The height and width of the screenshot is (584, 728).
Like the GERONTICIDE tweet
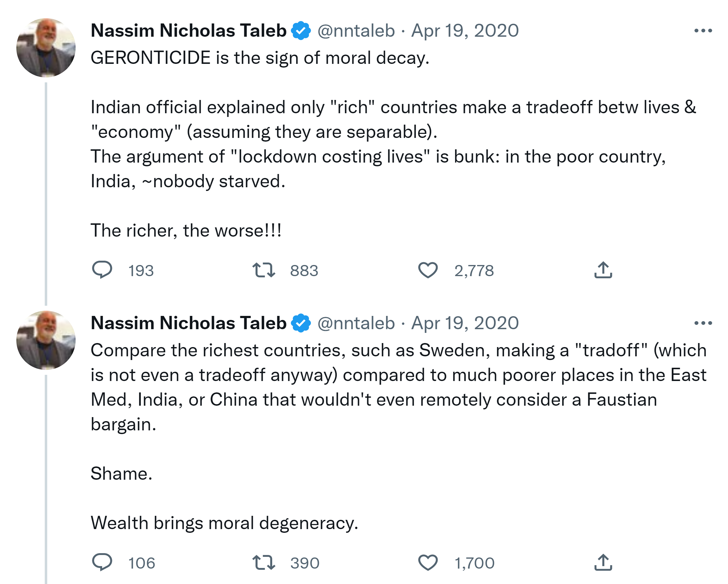[x=428, y=270]
